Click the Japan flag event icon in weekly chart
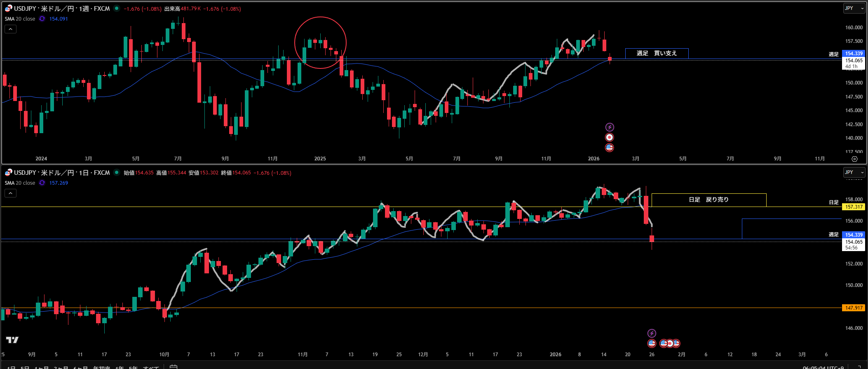Viewport: 868px width, 369px height. (610, 137)
